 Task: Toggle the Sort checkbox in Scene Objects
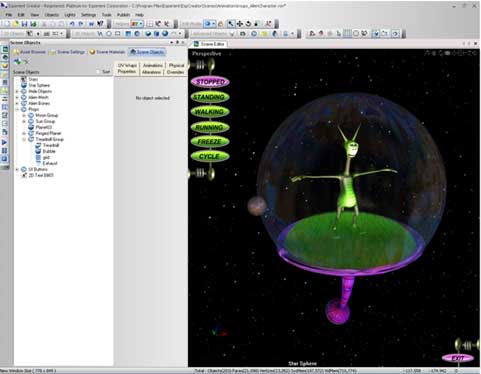(x=98, y=72)
